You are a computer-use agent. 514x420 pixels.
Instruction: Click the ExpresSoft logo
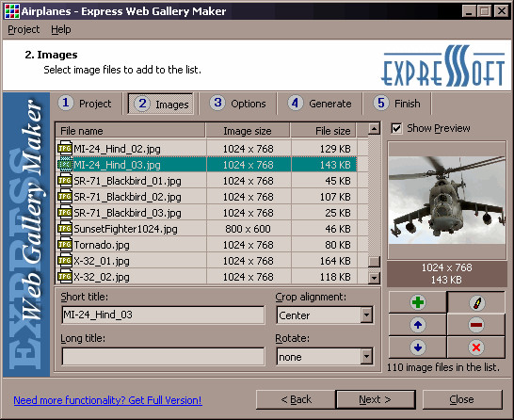coord(442,66)
